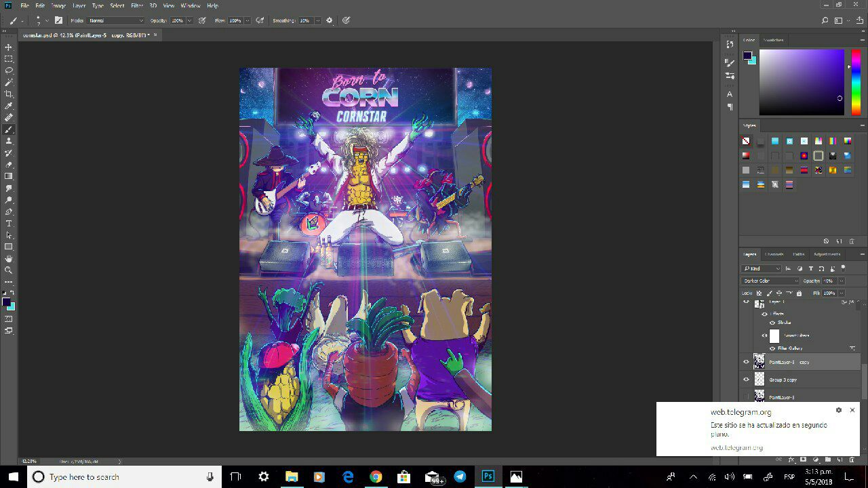Select the Eraser tool
This screenshot has height=488, width=868.
9,165
